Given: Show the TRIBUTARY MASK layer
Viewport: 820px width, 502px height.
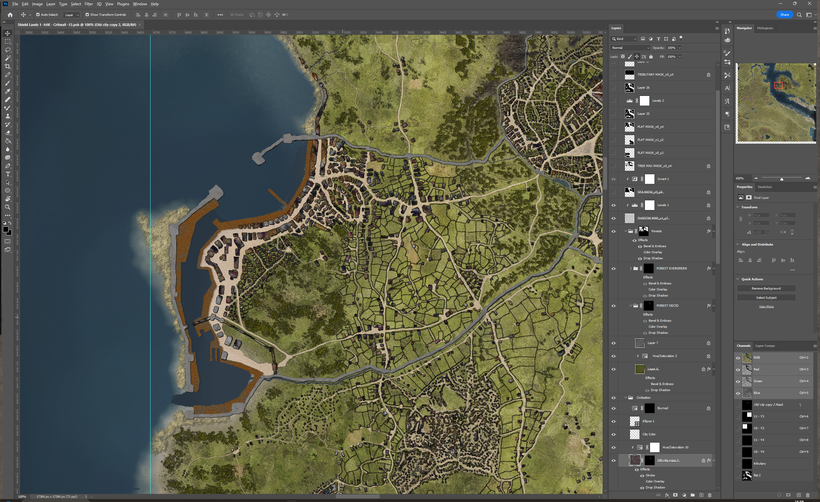Looking at the screenshot, I should point(614,75).
